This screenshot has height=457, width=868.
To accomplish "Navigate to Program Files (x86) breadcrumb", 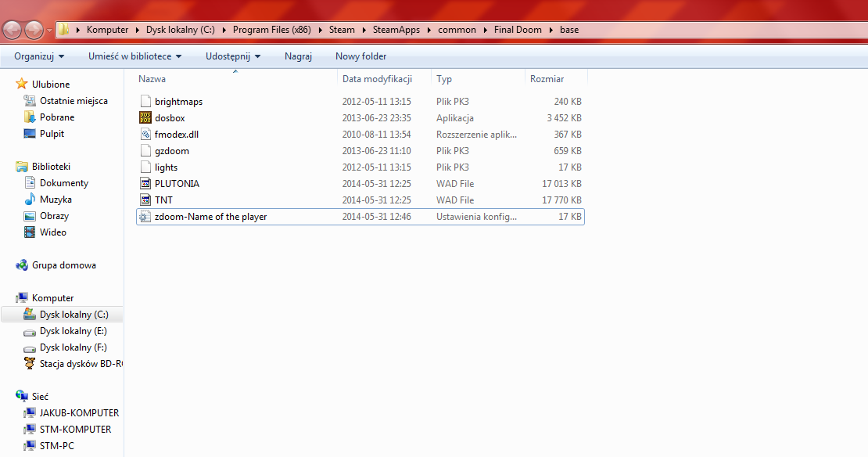I will [272, 30].
